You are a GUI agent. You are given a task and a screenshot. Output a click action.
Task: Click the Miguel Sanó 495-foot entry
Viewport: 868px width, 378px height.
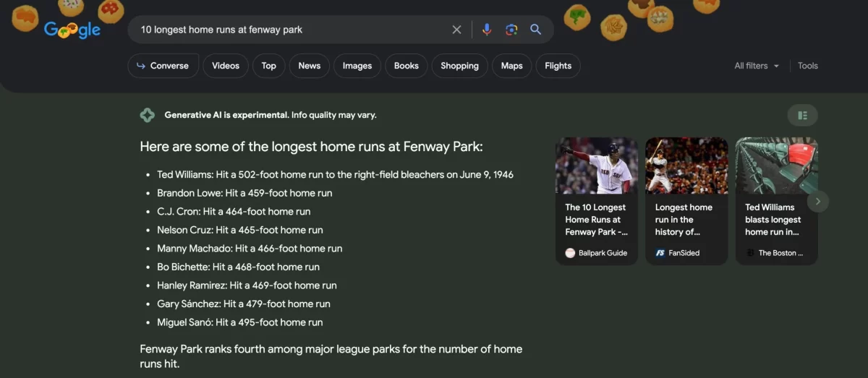pos(240,322)
